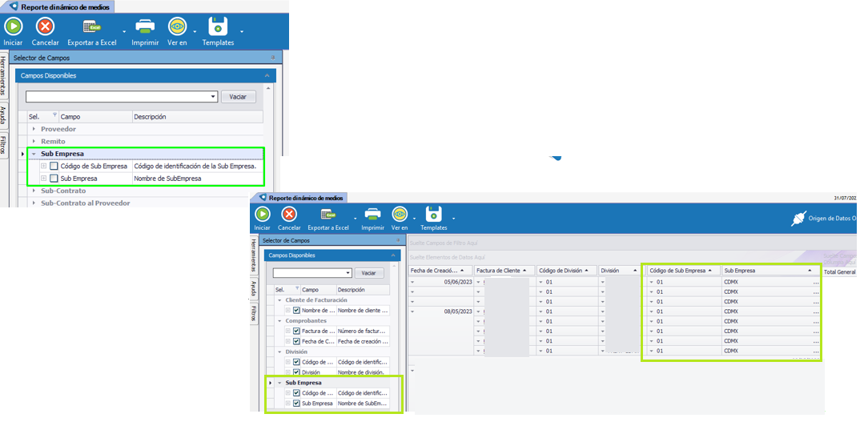Image resolution: width=868 pixels, height=422 pixels.
Task: Click Templates disk icon in upper-left window
Action: click(x=218, y=26)
